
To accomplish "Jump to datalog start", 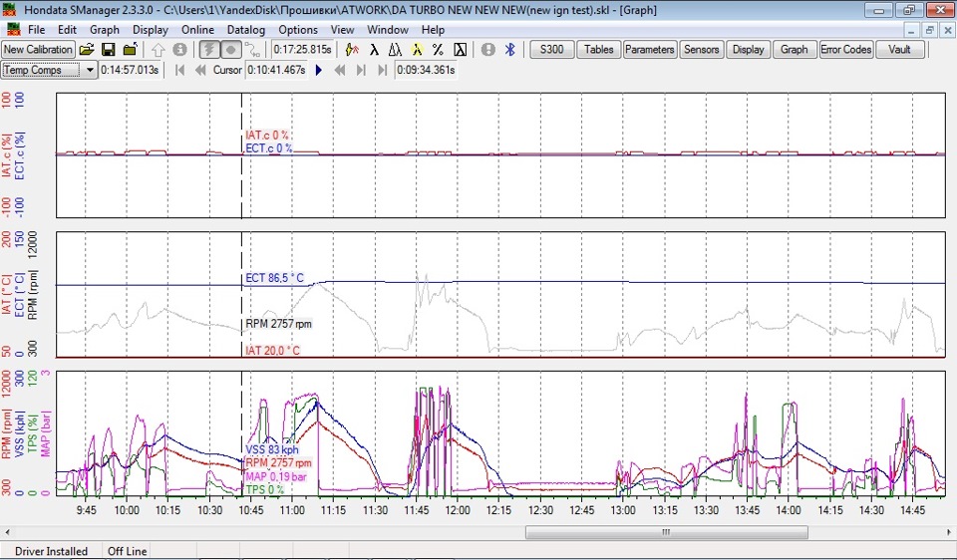I will [x=179, y=70].
